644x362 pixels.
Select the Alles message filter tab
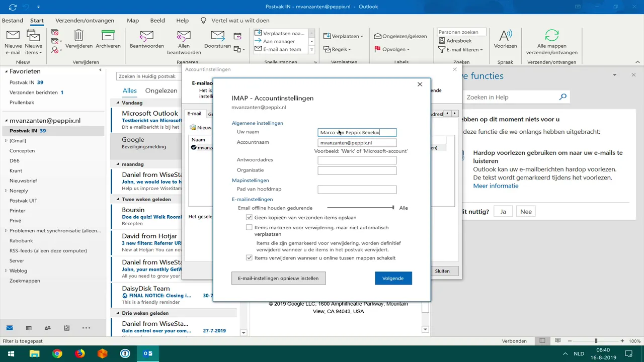[130, 90]
